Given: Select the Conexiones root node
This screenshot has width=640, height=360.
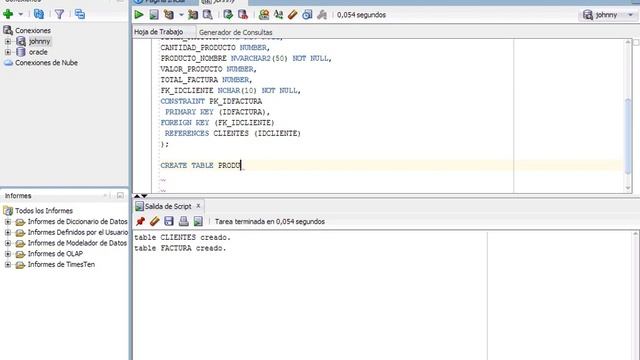Looking at the screenshot, I should point(33,30).
